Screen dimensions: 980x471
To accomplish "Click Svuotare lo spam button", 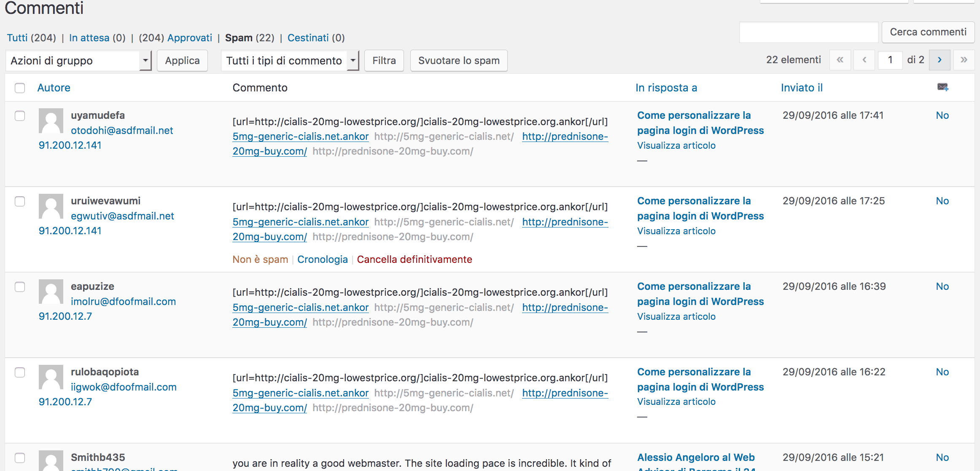I will (x=459, y=61).
